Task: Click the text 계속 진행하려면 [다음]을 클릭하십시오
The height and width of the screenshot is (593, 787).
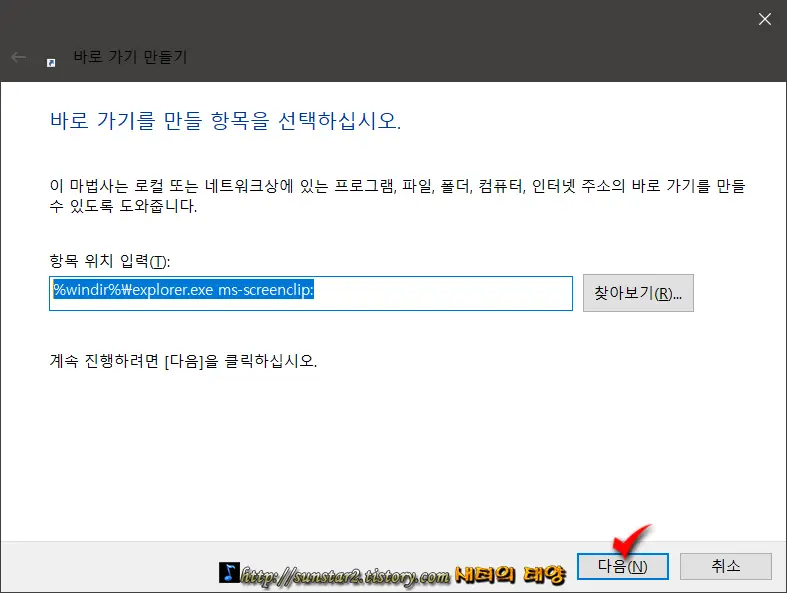Action: (x=183, y=361)
